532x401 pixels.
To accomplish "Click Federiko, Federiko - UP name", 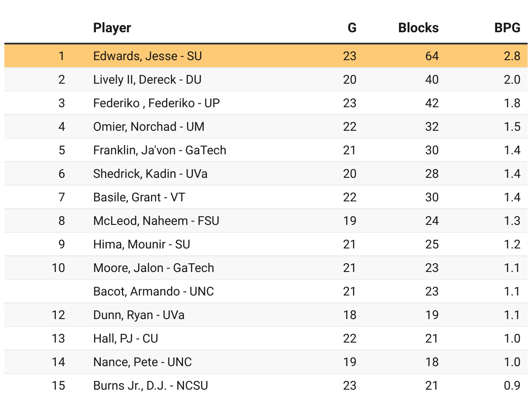I will pos(156,103).
